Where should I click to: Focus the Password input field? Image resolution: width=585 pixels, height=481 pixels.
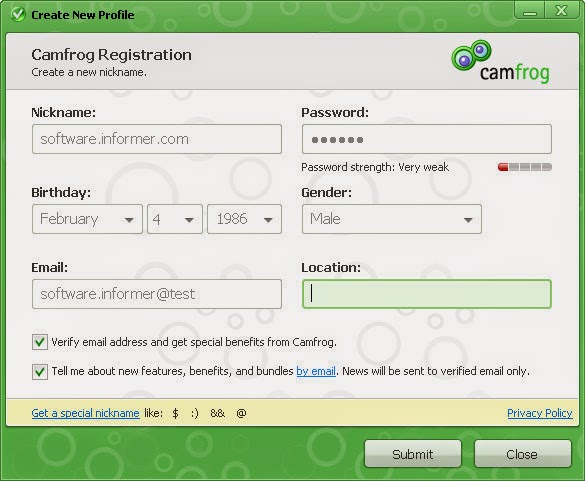[427, 139]
